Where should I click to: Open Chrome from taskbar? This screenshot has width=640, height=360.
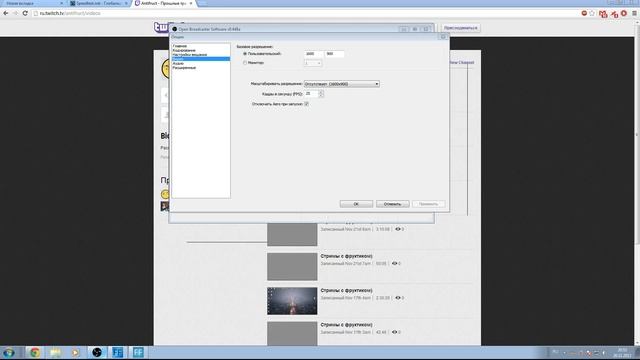[35, 352]
